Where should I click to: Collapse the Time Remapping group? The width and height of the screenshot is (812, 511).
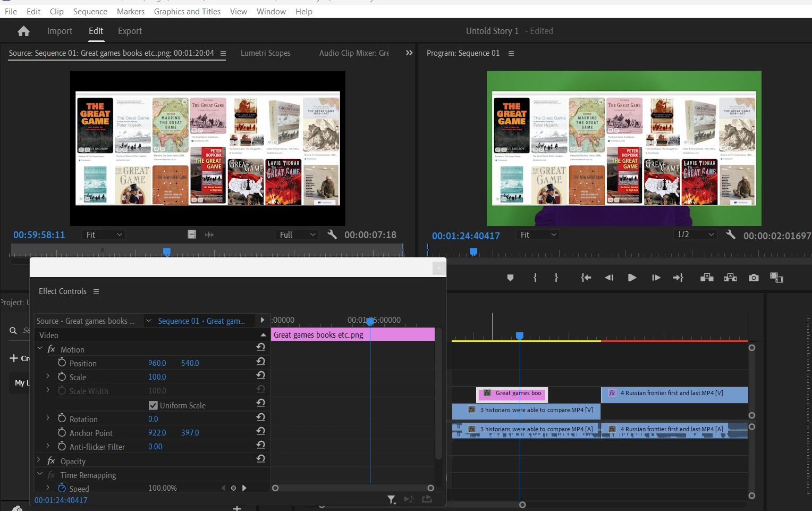pos(40,474)
